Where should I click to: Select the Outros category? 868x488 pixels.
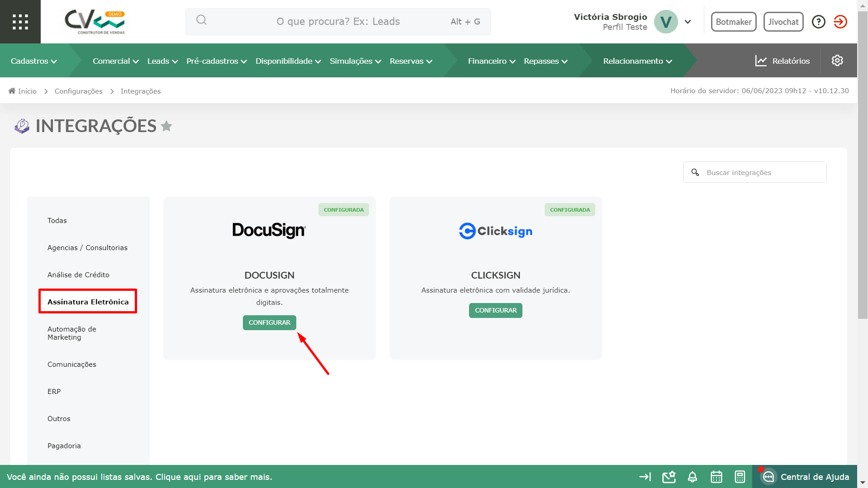tap(59, 419)
